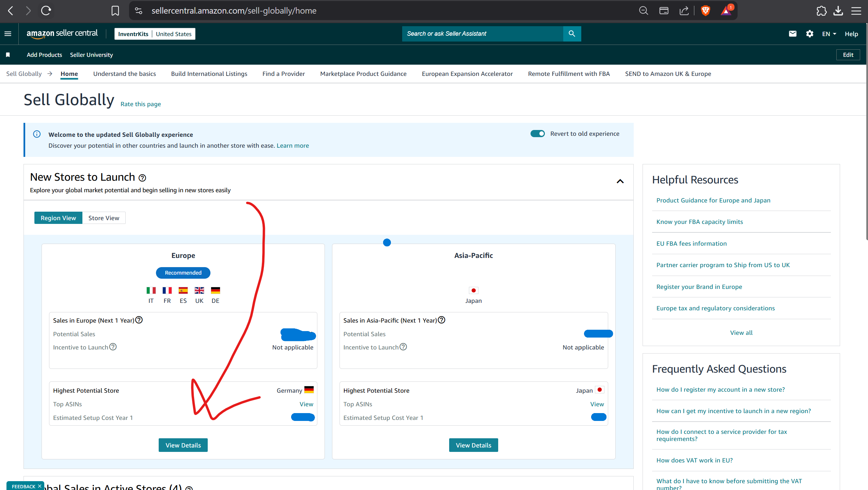Click the browser forward arrow
The width and height of the screenshot is (868, 490).
28,11
